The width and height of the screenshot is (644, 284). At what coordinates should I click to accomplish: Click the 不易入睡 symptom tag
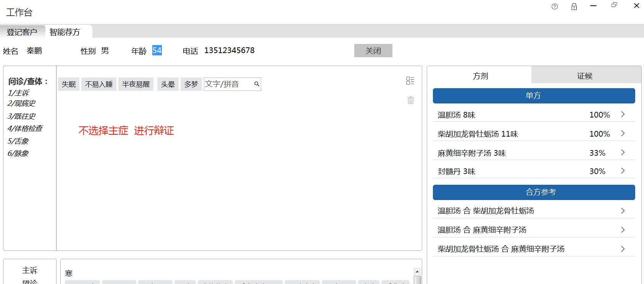tap(99, 84)
